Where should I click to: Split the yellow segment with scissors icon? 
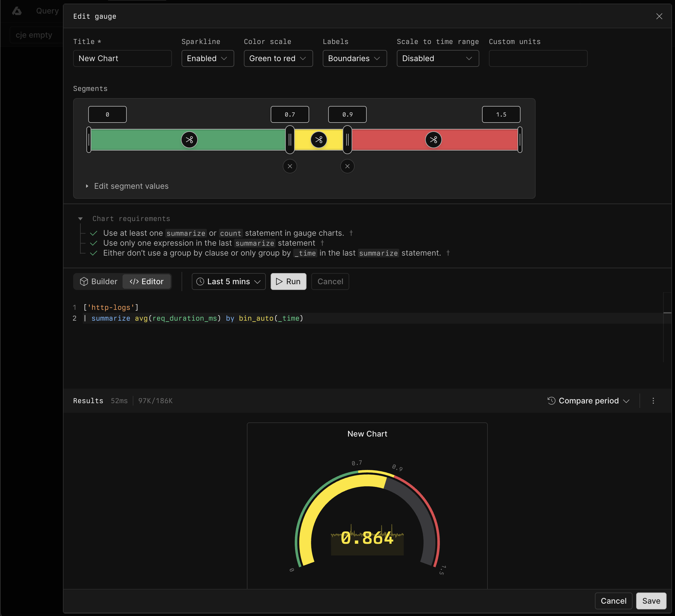click(319, 140)
